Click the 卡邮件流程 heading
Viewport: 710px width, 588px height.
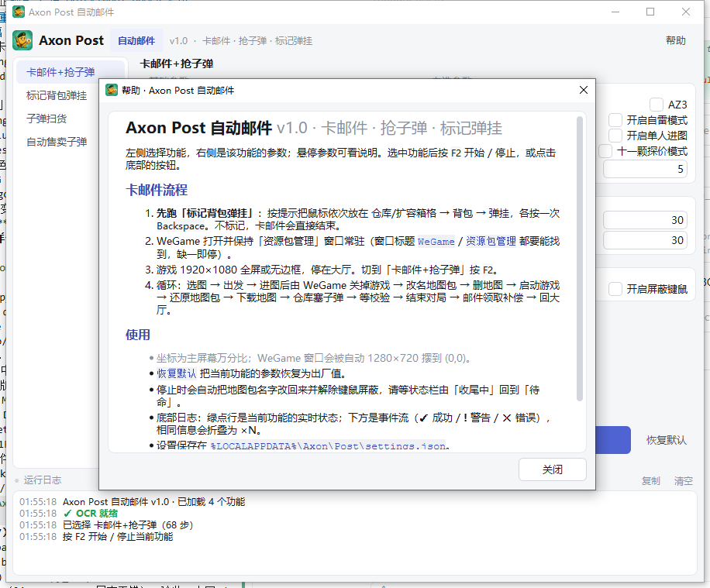(157, 190)
